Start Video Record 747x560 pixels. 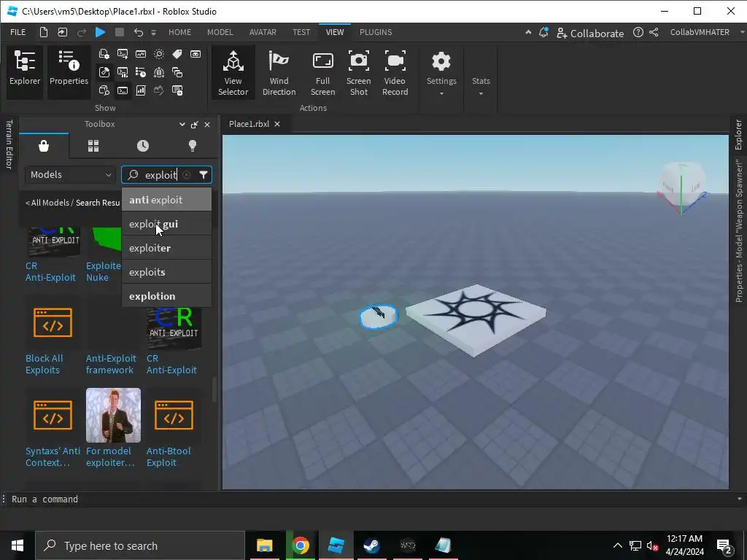[395, 72]
